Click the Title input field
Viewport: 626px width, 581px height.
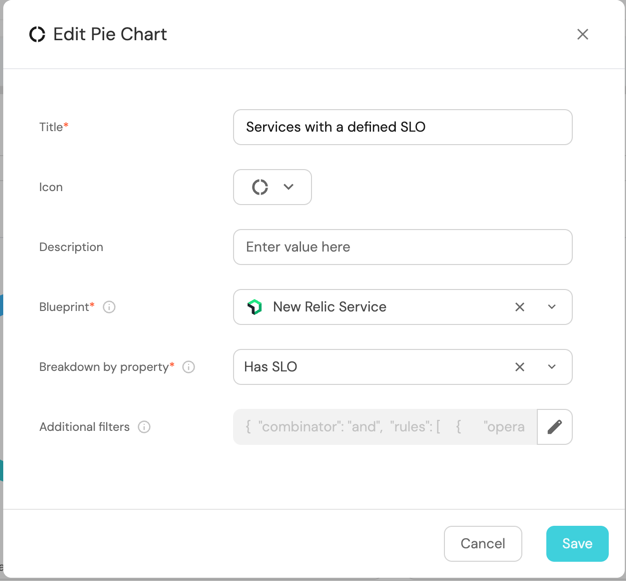click(x=402, y=127)
